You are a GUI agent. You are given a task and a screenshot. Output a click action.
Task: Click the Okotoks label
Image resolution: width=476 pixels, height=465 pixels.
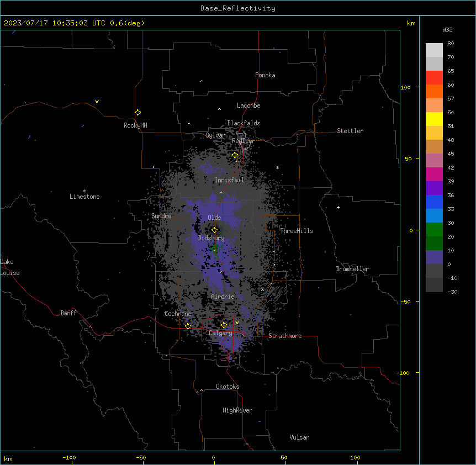(228, 387)
